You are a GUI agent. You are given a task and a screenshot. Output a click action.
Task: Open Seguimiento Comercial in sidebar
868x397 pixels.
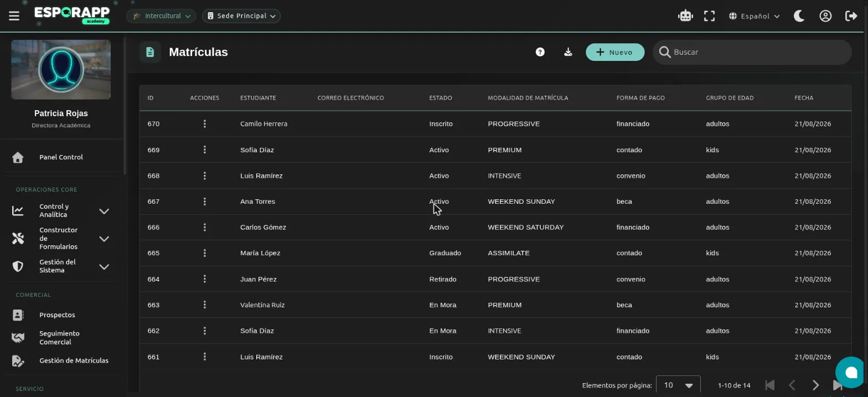coord(59,338)
